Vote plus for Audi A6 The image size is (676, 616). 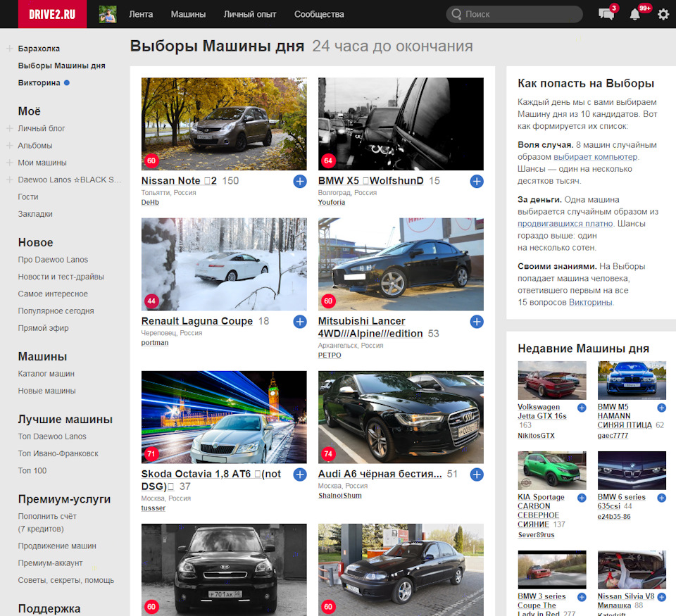(477, 474)
